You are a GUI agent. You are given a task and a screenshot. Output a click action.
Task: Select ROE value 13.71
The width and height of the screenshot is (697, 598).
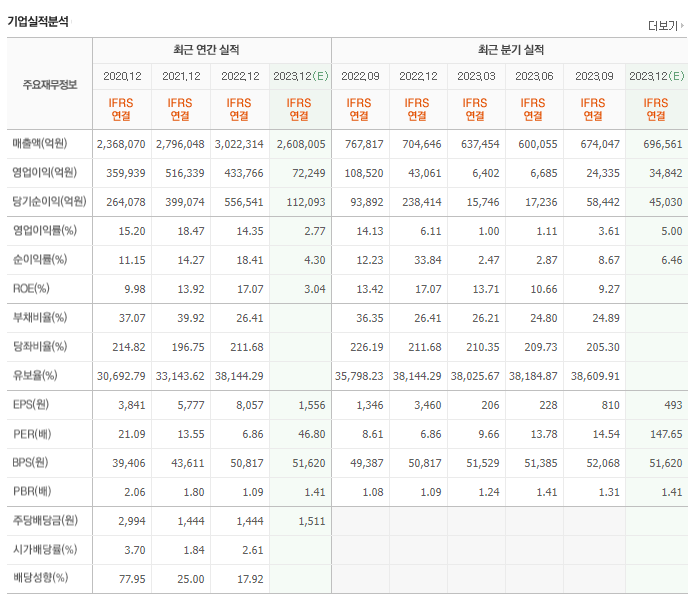[486, 289]
